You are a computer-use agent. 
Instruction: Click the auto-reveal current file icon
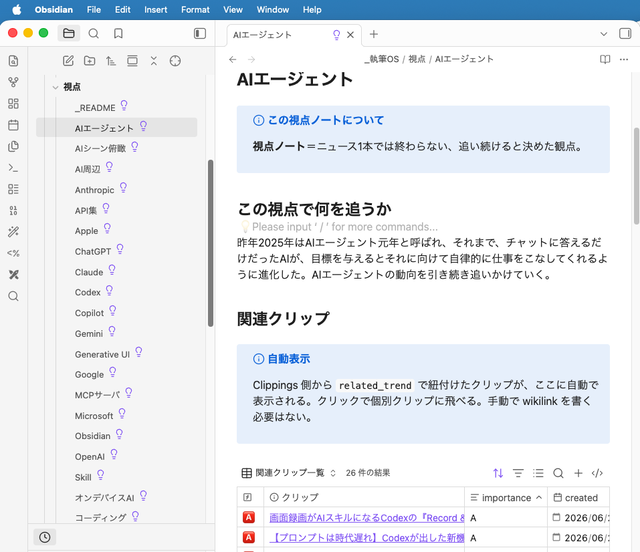point(132,61)
